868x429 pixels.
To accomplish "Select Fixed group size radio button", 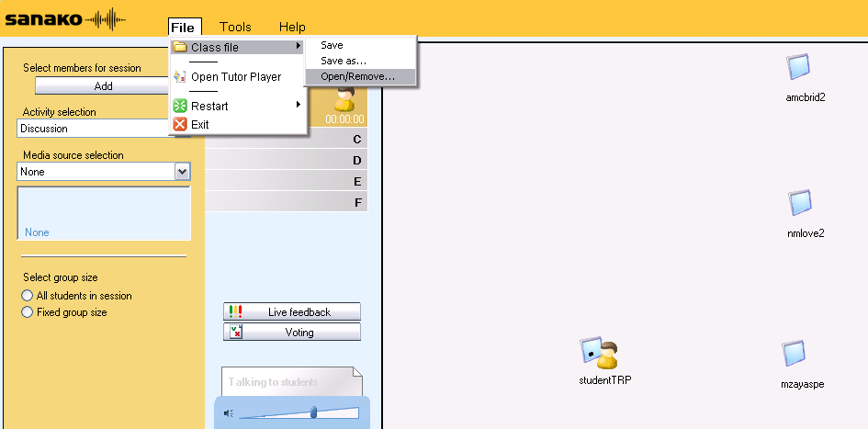I will pyautogui.click(x=28, y=312).
